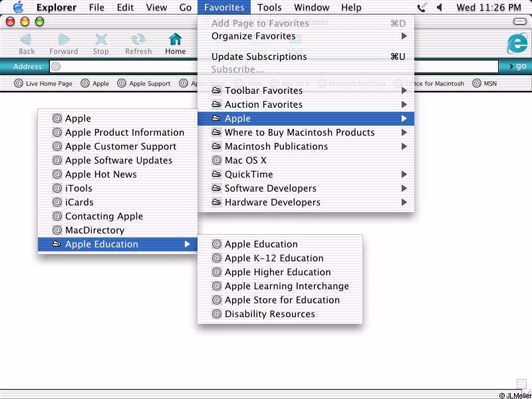532x399 pixels.
Task: Click the Refresh toolbar icon
Action: pyautogui.click(x=138, y=40)
